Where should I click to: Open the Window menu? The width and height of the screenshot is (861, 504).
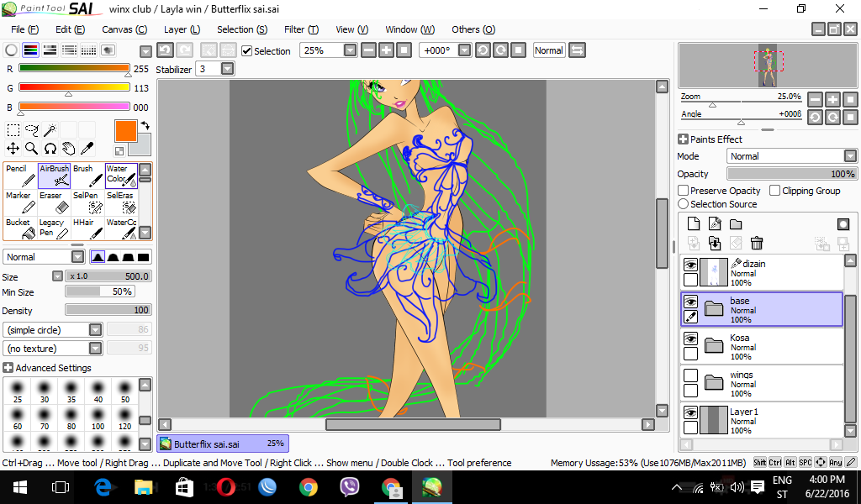[x=409, y=29]
